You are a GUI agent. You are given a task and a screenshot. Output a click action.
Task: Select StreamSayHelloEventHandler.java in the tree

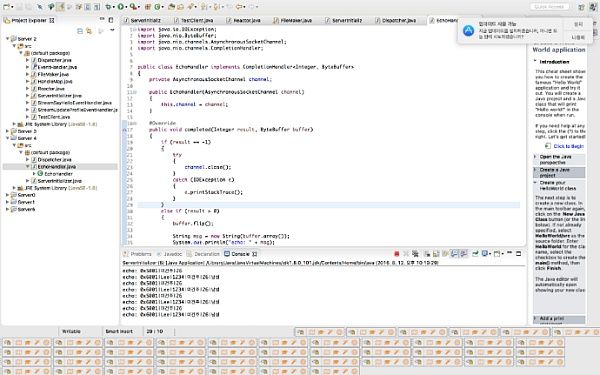(71, 103)
